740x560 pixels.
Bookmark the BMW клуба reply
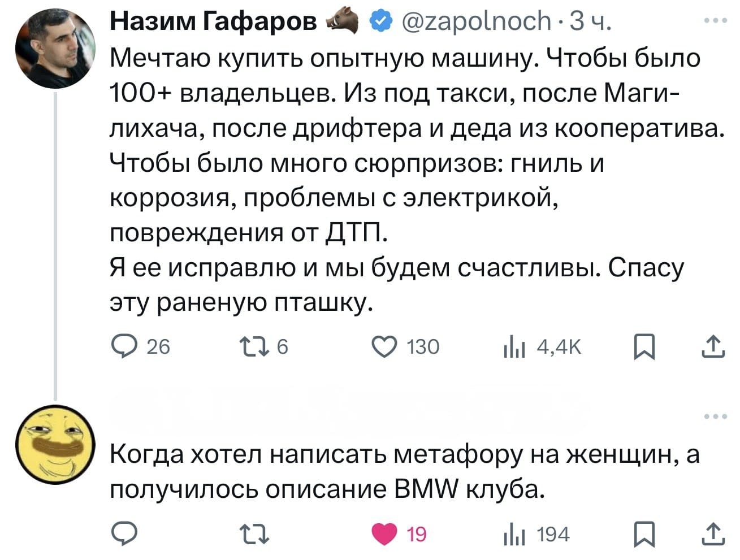[x=644, y=534]
